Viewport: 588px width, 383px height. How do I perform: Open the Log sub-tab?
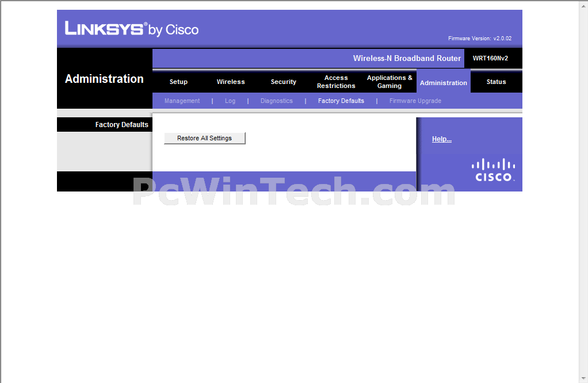tap(230, 101)
